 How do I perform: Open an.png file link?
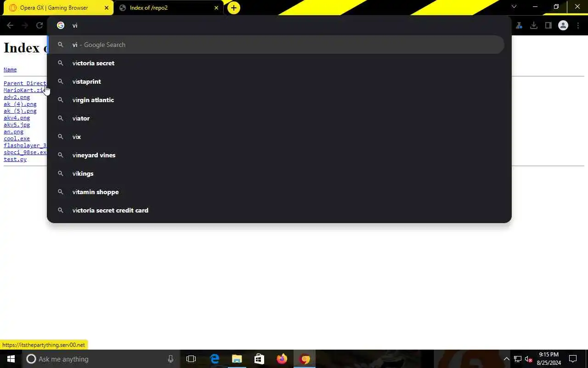tap(13, 132)
